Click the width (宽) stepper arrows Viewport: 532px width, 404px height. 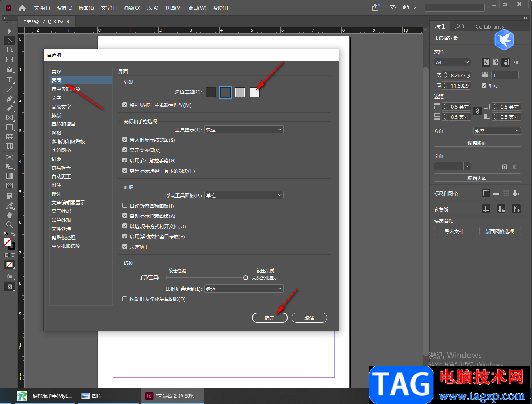coord(445,75)
